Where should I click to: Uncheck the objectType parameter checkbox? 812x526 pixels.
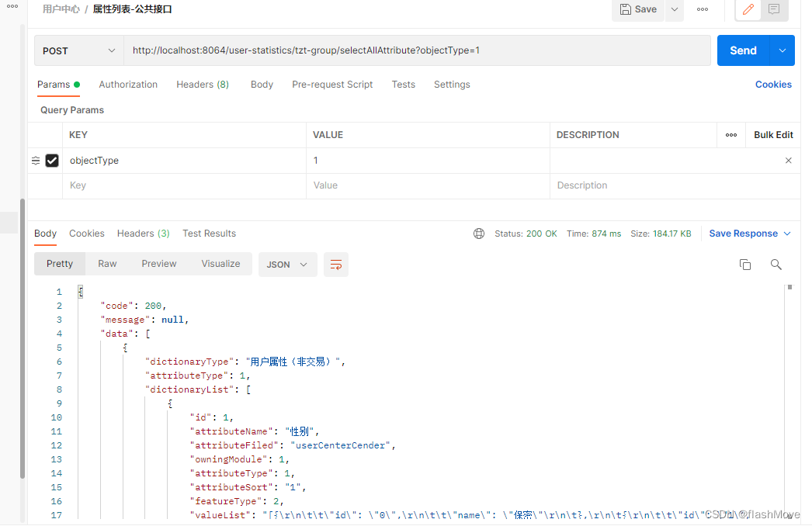point(52,161)
